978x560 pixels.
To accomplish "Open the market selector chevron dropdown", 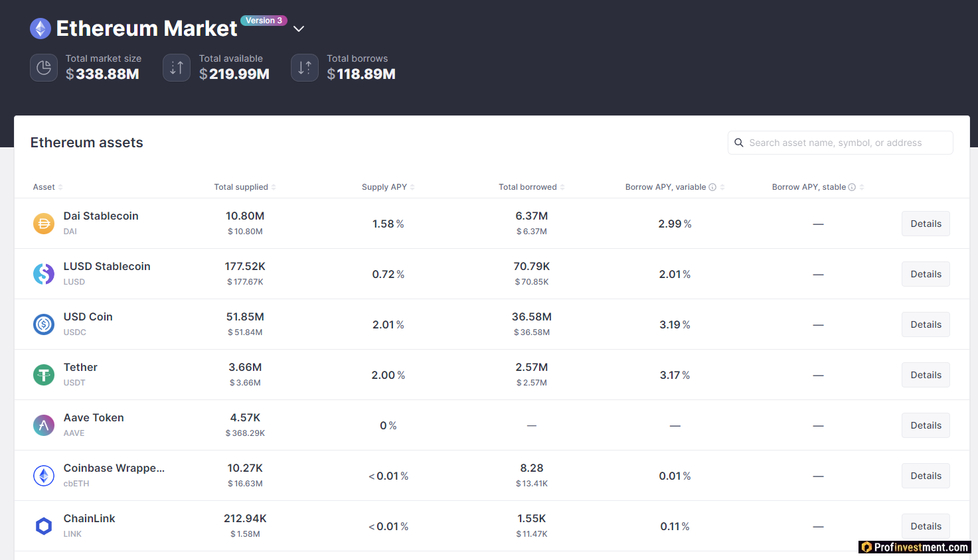I will point(299,29).
